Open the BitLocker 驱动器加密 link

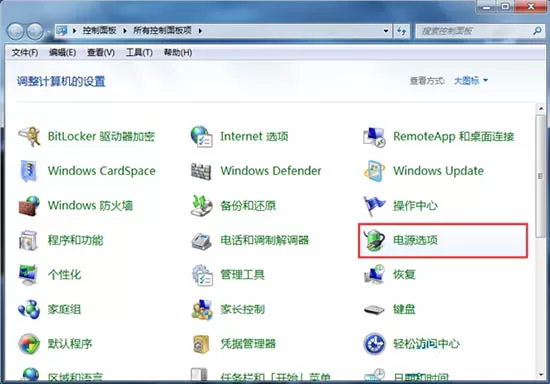point(101,136)
